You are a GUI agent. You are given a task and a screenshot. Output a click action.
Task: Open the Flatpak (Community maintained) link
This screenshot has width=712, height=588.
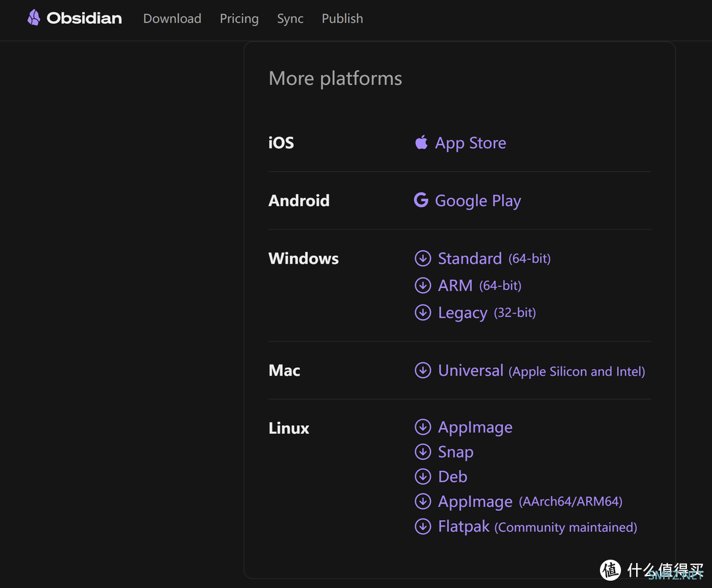click(x=537, y=527)
